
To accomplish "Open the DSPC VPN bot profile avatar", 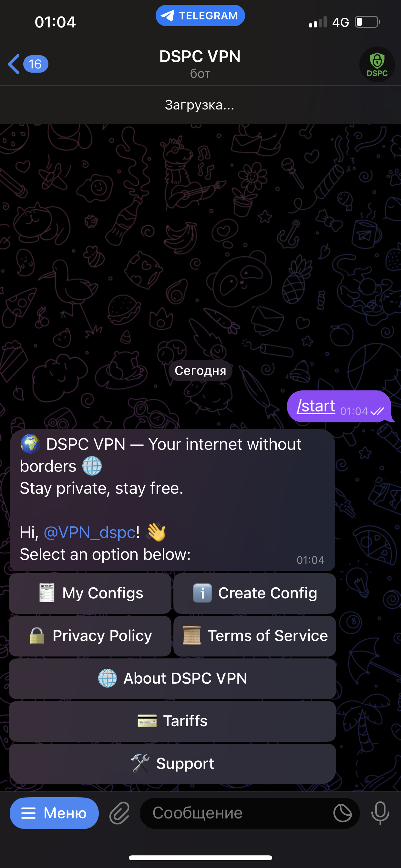I will click(377, 64).
